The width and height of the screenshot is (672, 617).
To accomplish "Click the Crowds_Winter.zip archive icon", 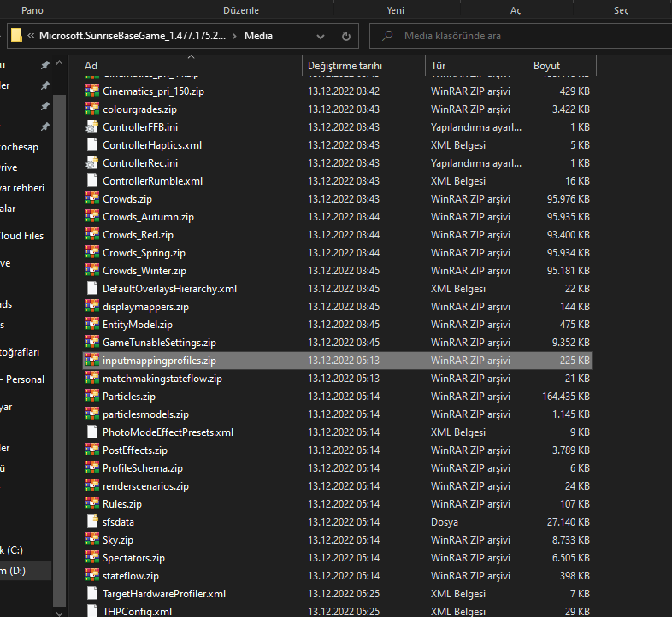I will pos(92,271).
